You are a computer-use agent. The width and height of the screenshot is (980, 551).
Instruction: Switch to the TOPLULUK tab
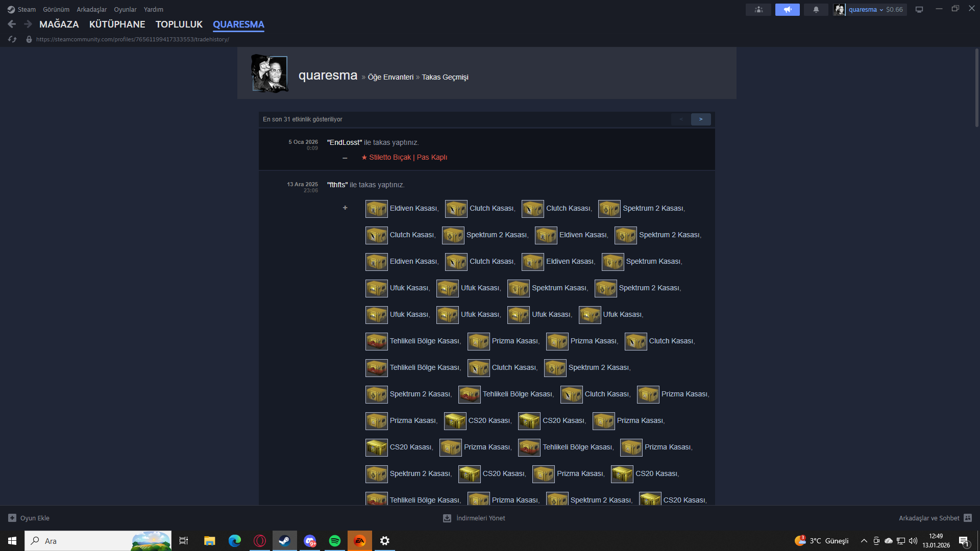(179, 24)
